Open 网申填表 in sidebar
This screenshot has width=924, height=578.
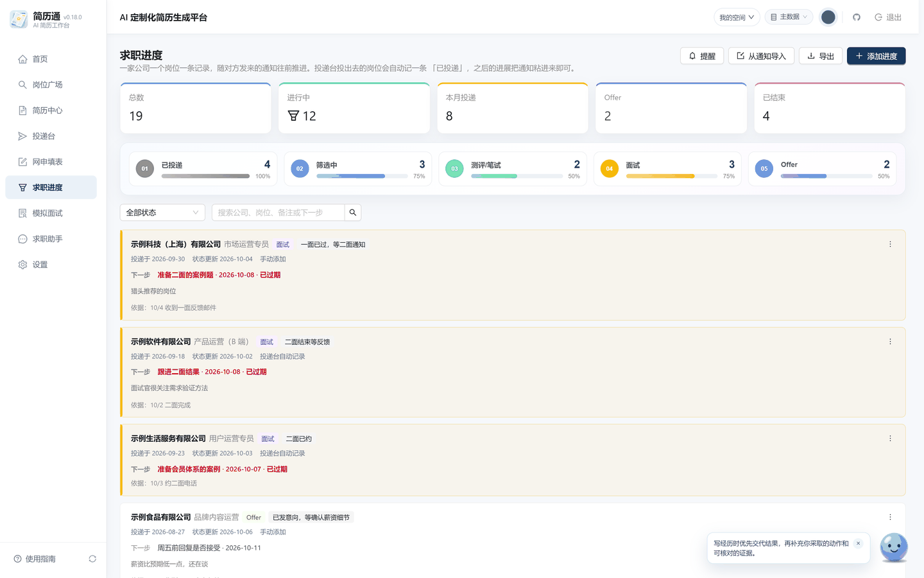51,162
